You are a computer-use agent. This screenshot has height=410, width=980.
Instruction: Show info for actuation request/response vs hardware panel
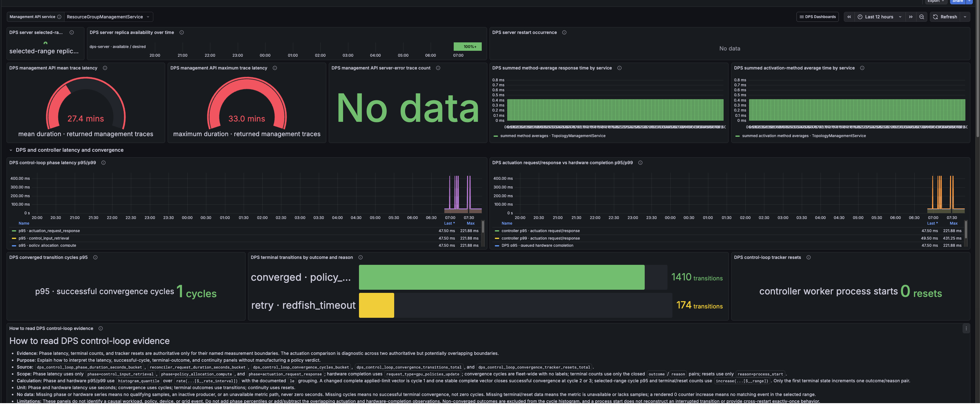[x=640, y=163]
